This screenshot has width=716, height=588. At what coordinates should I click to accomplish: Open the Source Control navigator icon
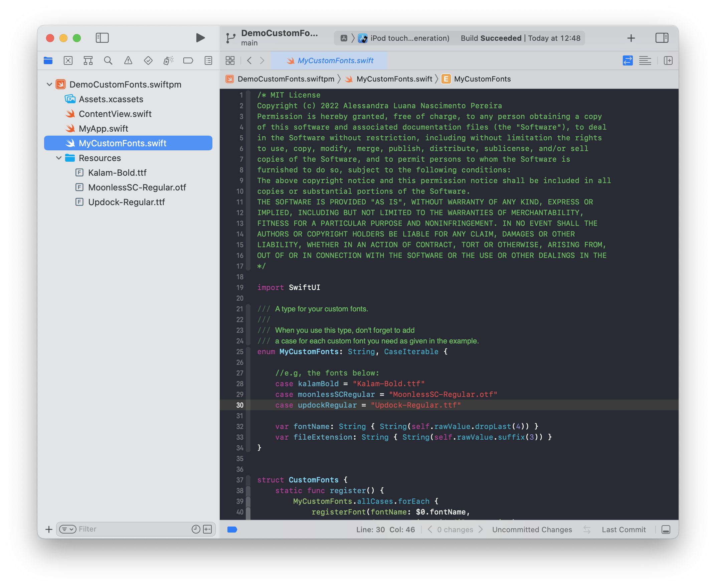click(x=68, y=60)
